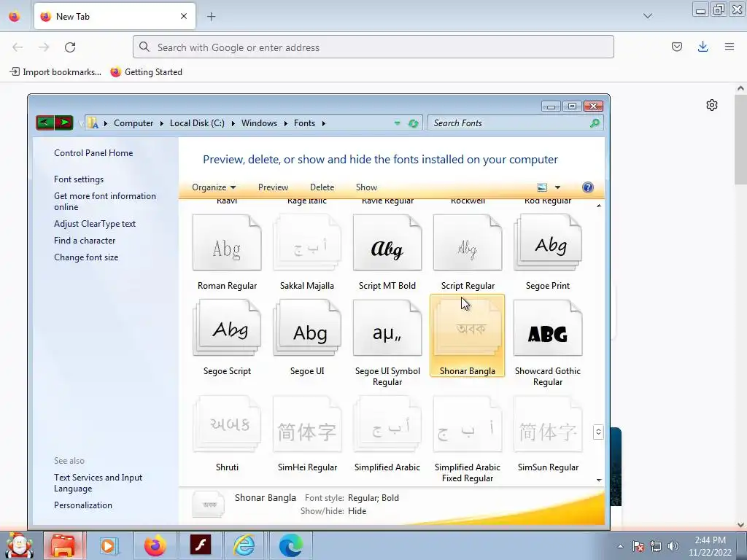Switch to the New Tab browser tab
Screen dimensions: 747x560
pyautogui.click(x=115, y=16)
